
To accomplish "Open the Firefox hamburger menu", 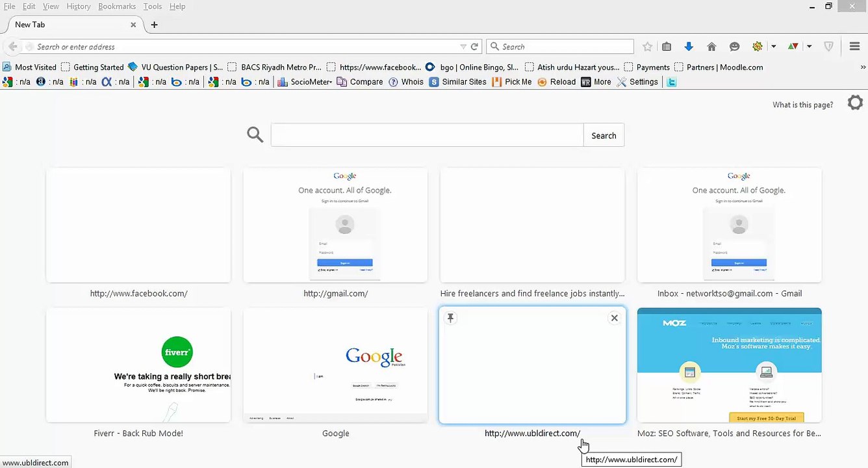I will tap(855, 47).
